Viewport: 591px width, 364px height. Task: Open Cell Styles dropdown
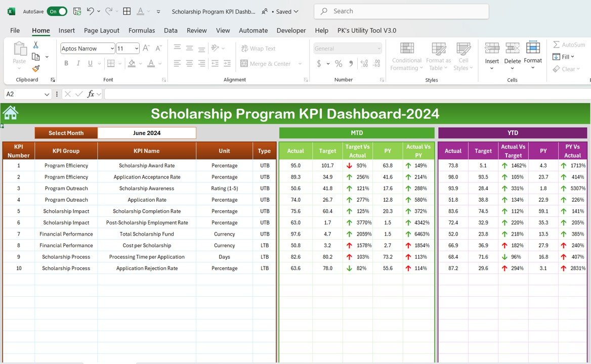tap(463, 57)
